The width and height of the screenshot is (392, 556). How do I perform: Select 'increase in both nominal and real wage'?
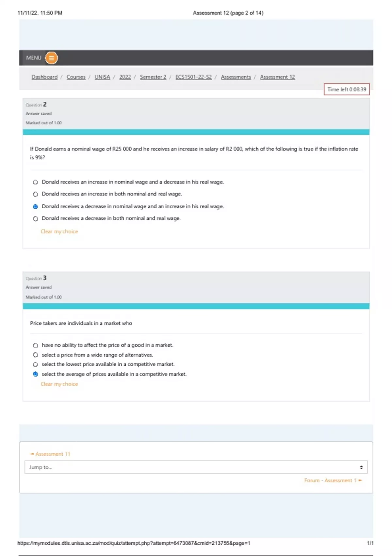[35, 194]
